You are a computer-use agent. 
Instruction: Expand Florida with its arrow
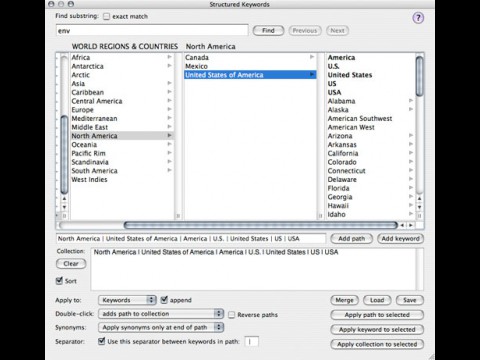tap(411, 188)
